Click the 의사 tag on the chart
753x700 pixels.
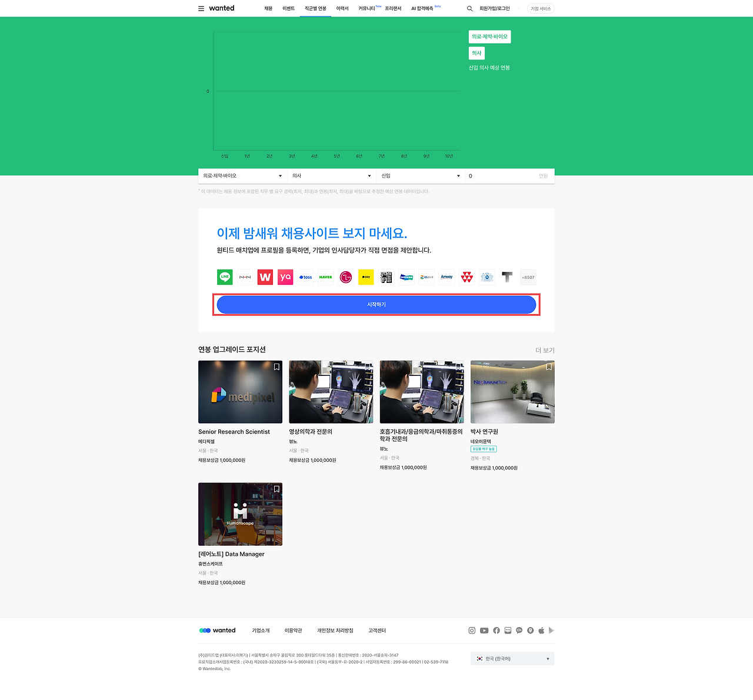[477, 53]
